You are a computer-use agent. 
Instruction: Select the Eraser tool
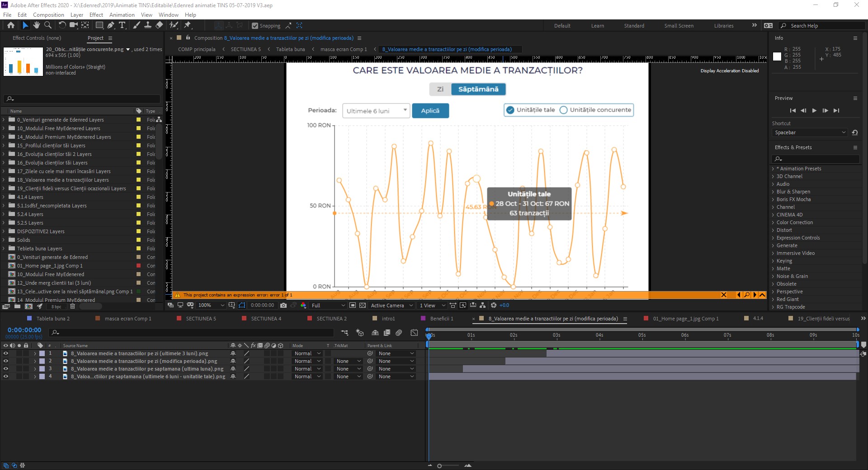tap(159, 25)
